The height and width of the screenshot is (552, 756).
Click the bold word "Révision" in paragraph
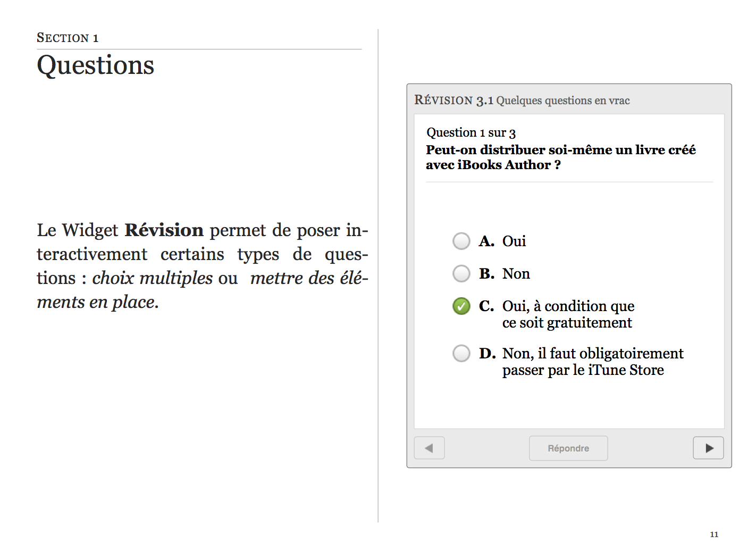(164, 230)
